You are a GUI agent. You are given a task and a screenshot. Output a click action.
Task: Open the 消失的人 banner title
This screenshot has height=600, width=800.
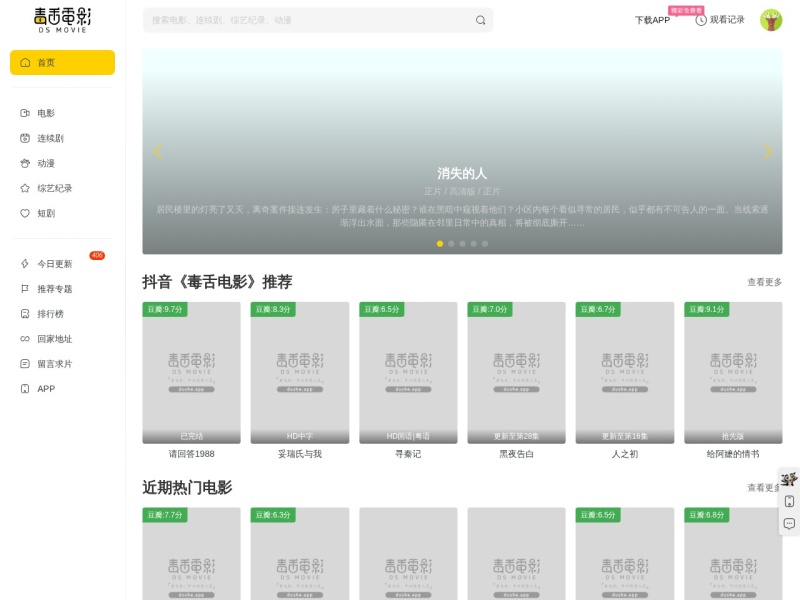pos(462,173)
